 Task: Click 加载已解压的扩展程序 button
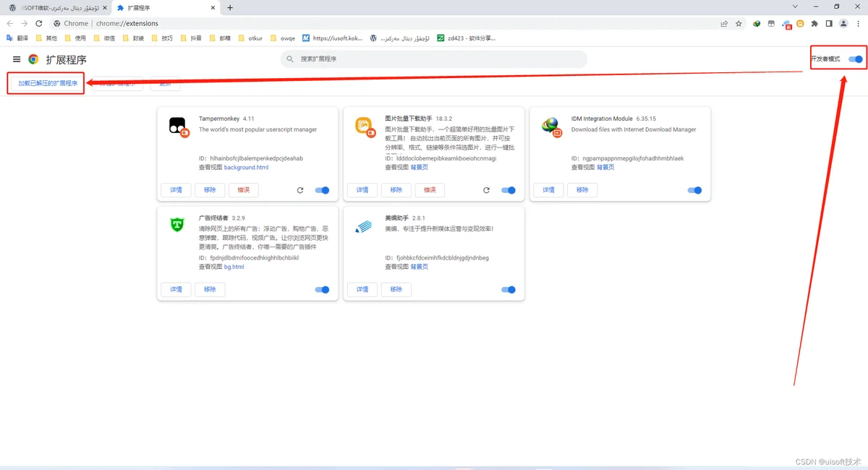(x=48, y=83)
